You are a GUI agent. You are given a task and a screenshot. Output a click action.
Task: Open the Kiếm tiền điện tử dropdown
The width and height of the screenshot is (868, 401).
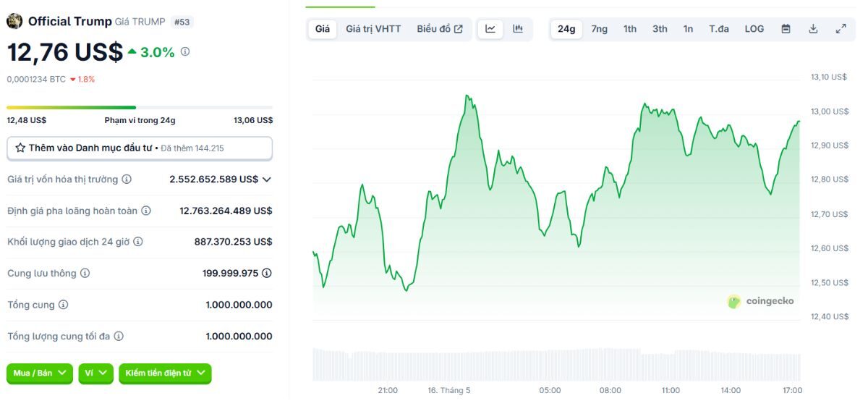click(165, 373)
